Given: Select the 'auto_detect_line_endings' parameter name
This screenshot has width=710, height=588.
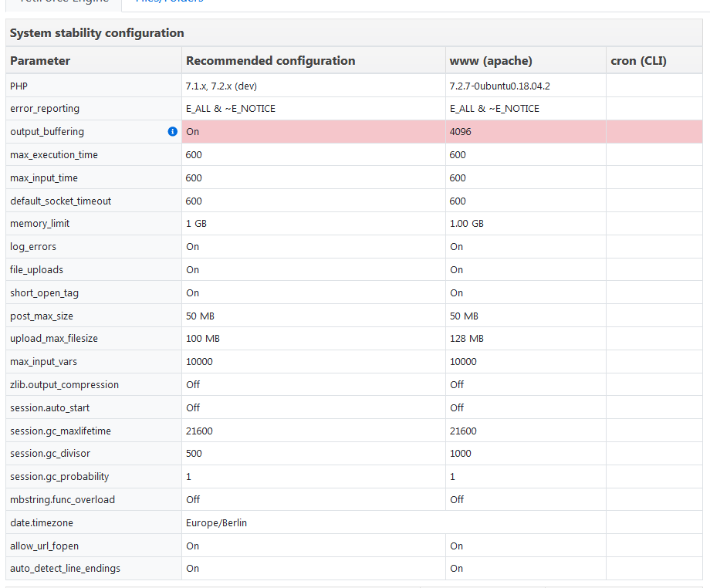Looking at the screenshot, I should (x=65, y=569).
